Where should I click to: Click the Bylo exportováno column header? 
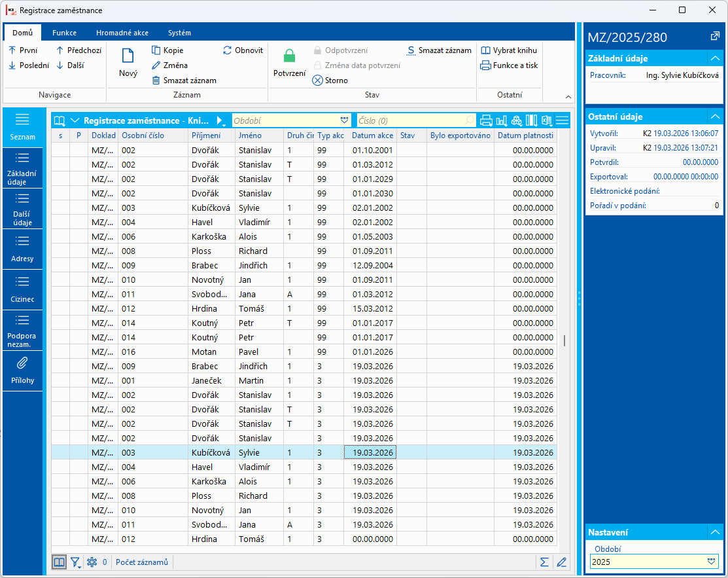click(x=460, y=135)
